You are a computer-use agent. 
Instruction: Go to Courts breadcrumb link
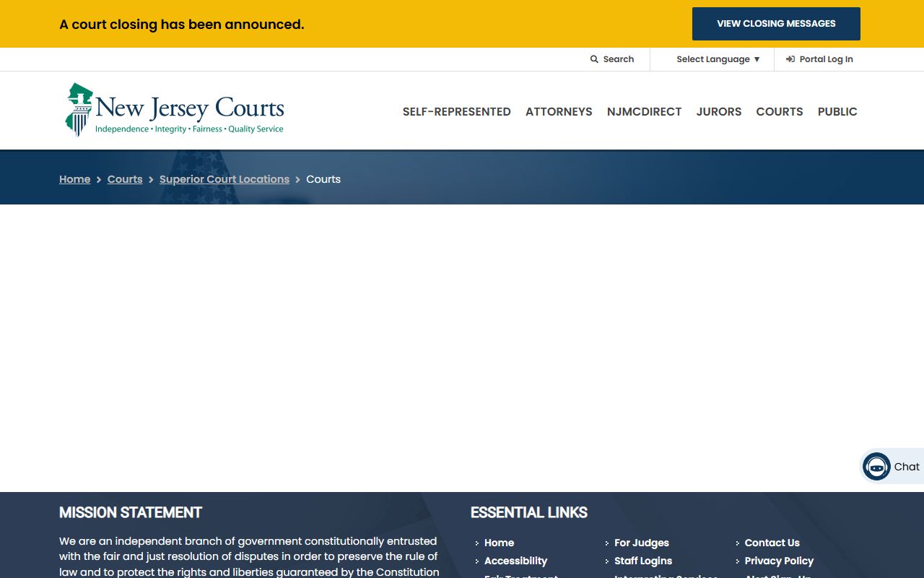pyautogui.click(x=125, y=179)
